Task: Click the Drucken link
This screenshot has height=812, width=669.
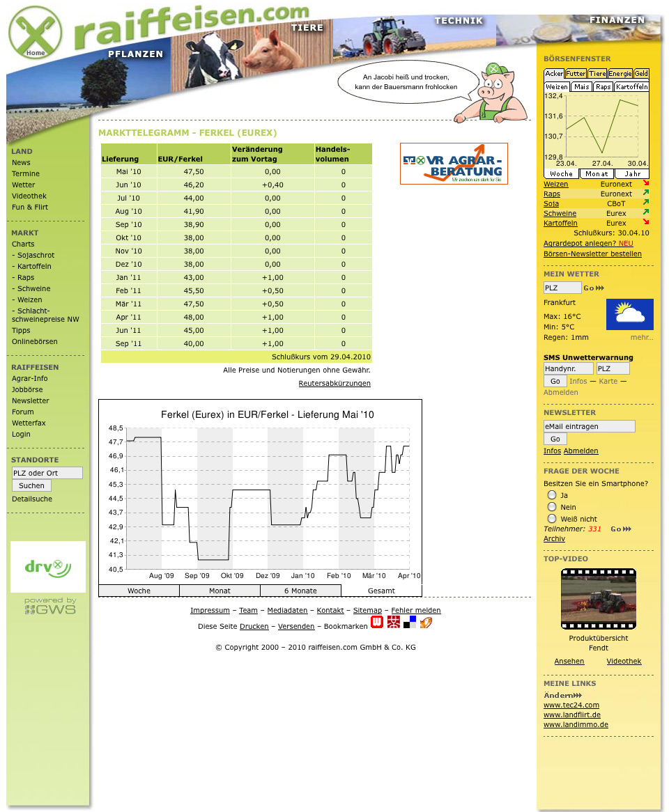Action: click(x=254, y=627)
